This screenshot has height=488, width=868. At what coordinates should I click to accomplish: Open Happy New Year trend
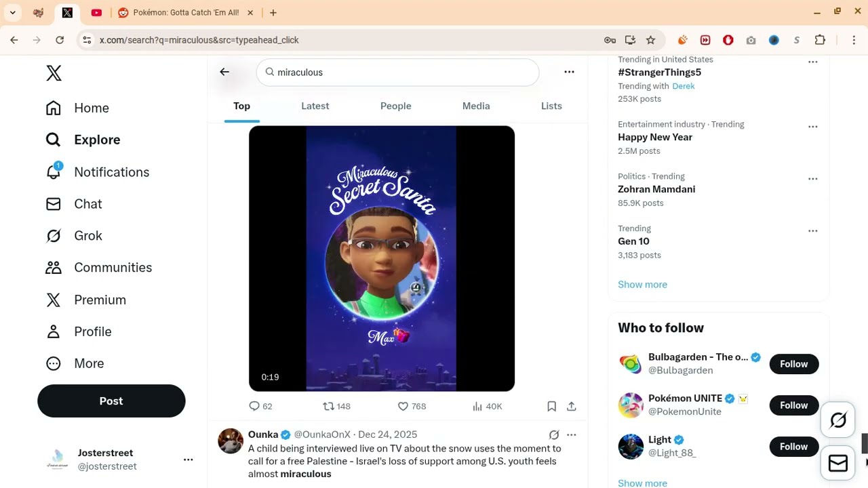click(x=655, y=137)
